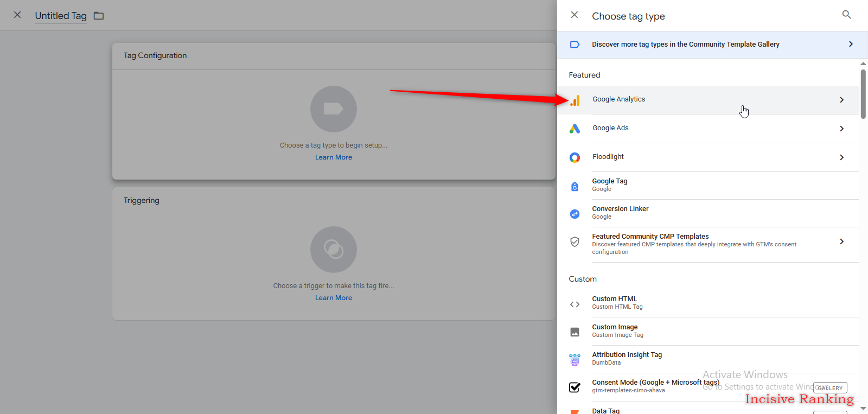Click the CMP Templates shield icon
The image size is (868, 414).
(x=575, y=242)
